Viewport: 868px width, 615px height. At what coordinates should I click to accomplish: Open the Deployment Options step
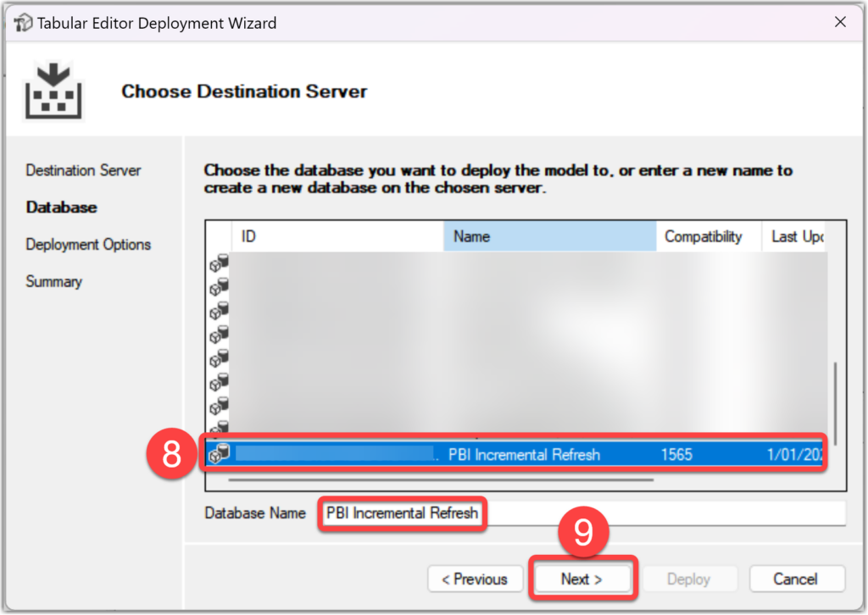[88, 245]
